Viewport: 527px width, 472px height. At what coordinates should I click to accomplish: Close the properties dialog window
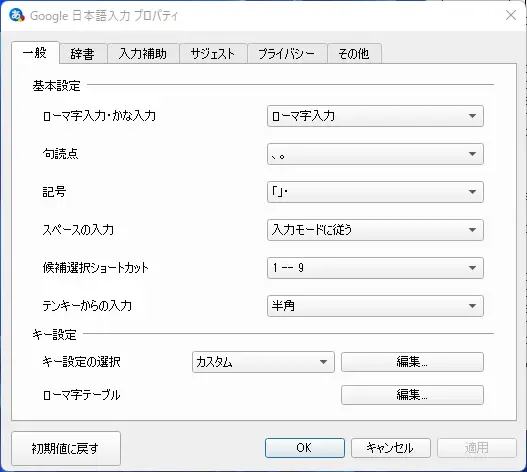coord(511,15)
